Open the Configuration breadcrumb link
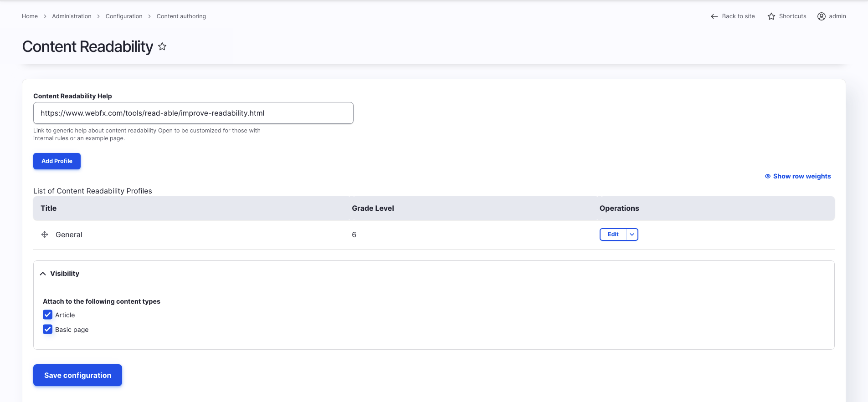Screen dimensions: 868x402 tap(124, 16)
